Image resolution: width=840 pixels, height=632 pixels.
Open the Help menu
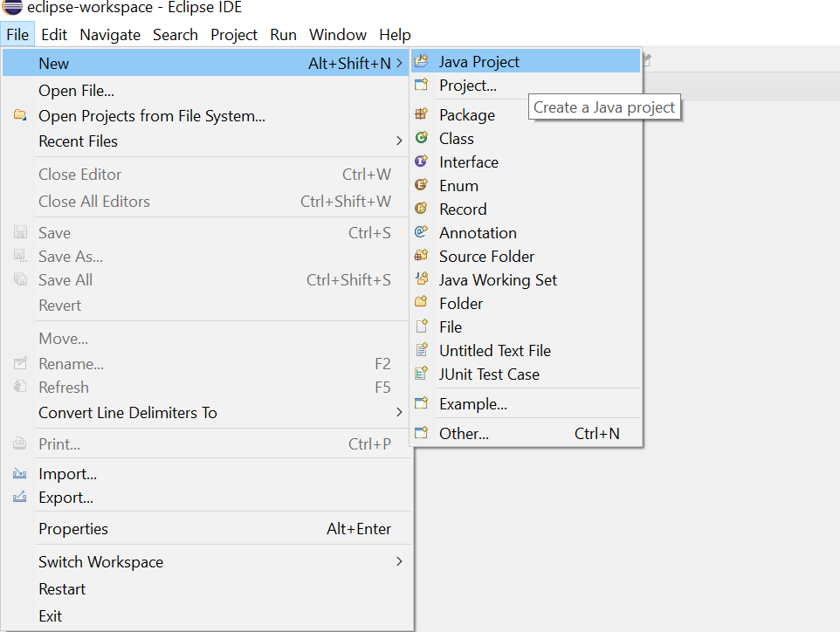tap(395, 35)
